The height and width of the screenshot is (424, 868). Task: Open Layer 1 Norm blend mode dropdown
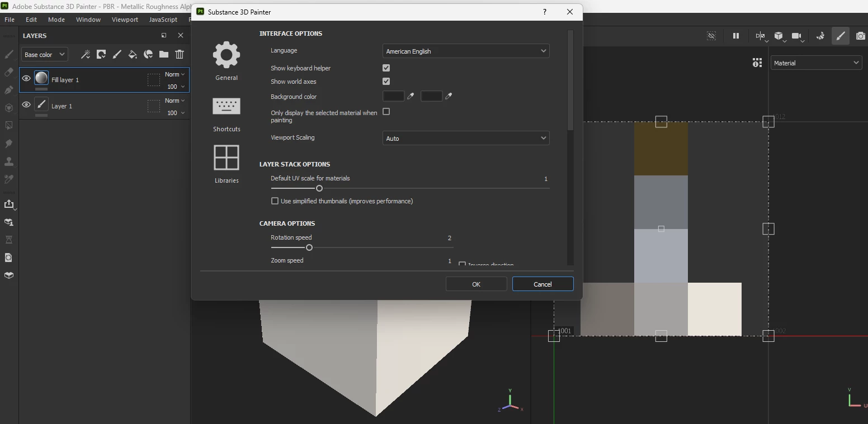click(x=174, y=101)
